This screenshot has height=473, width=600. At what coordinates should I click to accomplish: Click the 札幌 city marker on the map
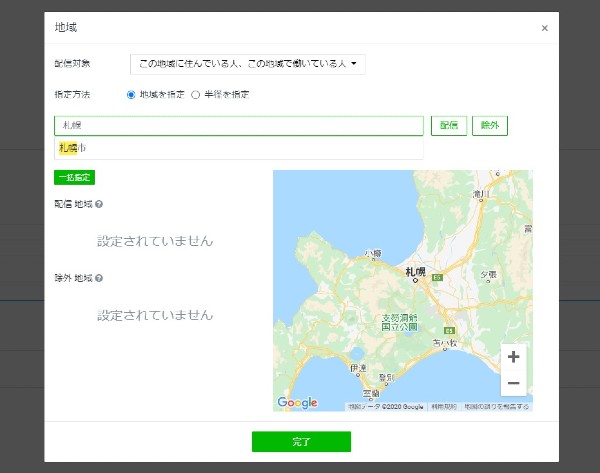pyautogui.click(x=415, y=274)
